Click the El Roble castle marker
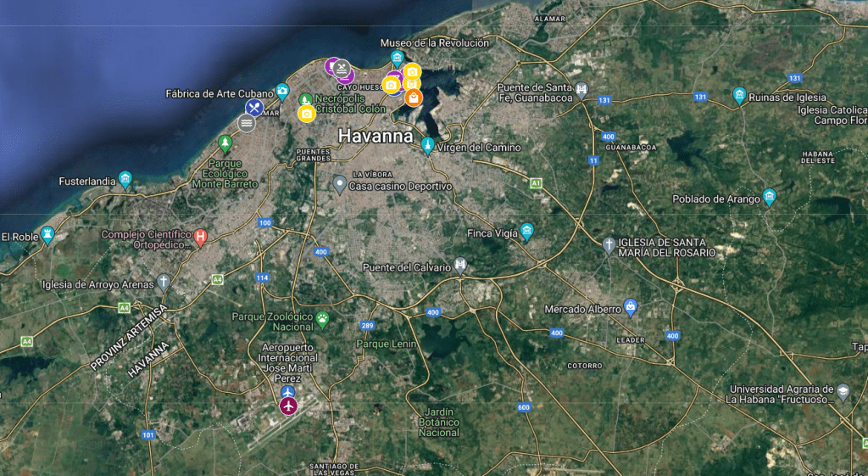 48,236
